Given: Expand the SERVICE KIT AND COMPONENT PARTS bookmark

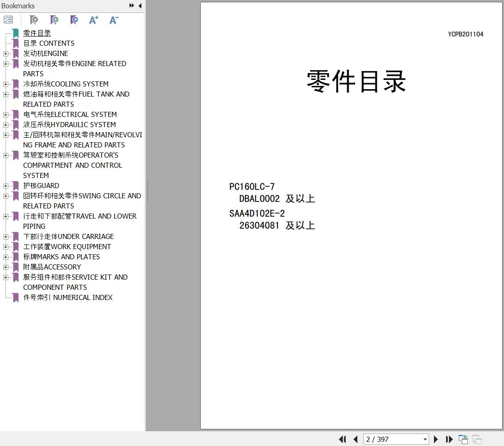Looking at the screenshot, I should pos(6,277).
